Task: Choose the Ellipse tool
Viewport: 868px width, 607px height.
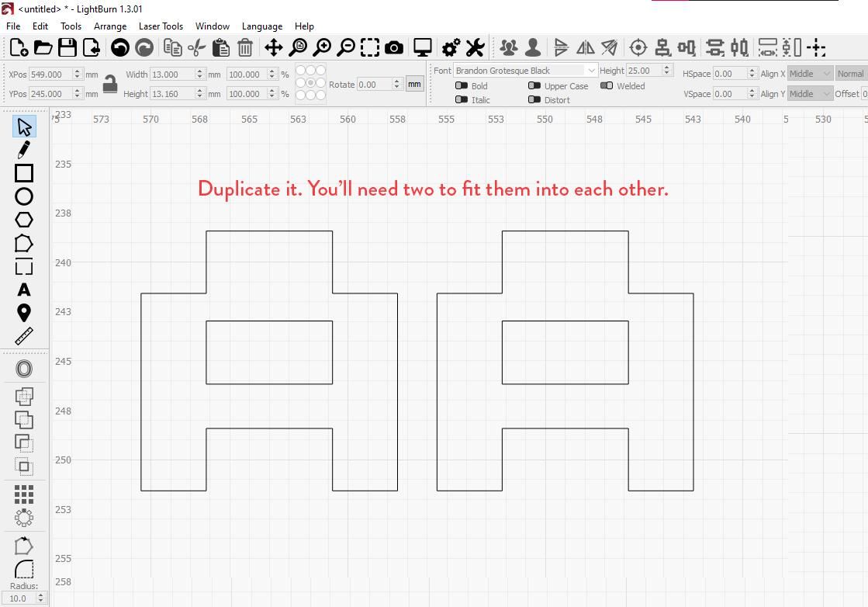Action: click(23, 196)
